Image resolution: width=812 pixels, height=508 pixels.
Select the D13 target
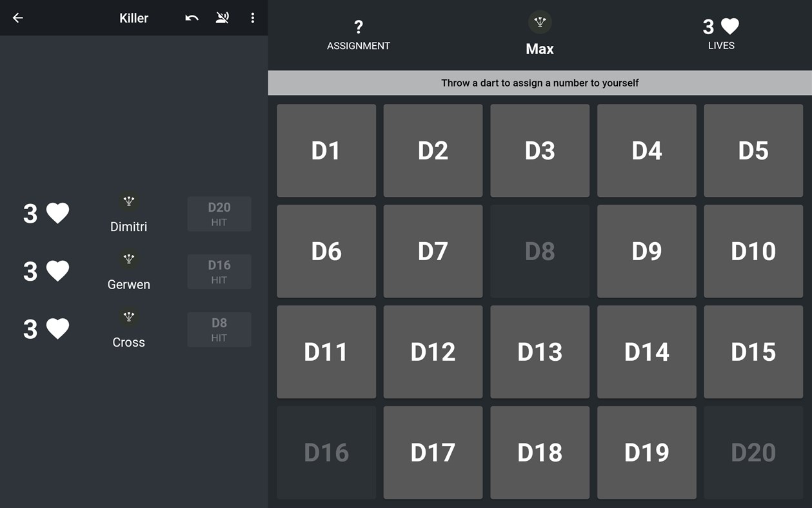coord(539,352)
